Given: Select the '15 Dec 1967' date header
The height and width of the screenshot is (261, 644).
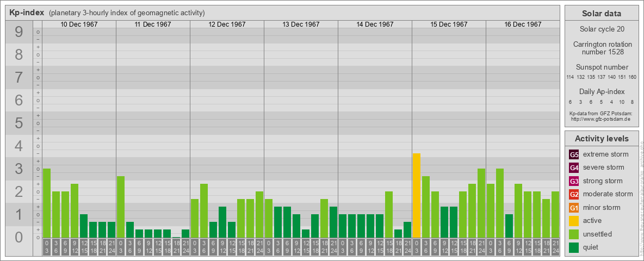Looking at the screenshot, I should pyautogui.click(x=449, y=24).
